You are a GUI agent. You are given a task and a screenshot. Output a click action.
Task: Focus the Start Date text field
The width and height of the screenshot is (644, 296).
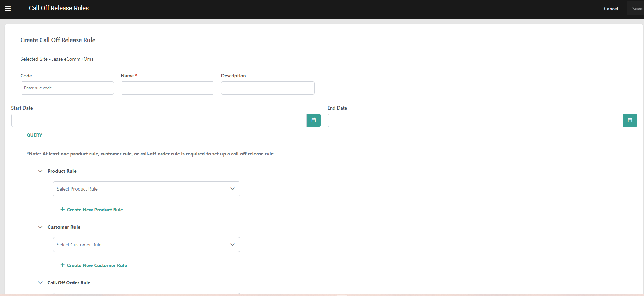tap(159, 120)
